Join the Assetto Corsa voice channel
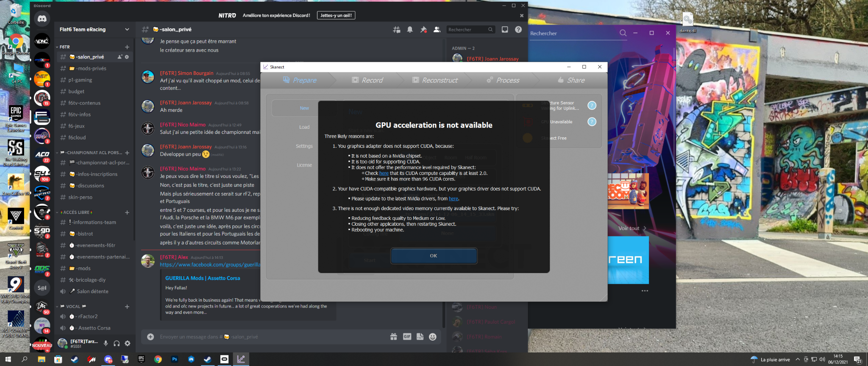Viewport: 868px width, 366px height. coord(94,328)
